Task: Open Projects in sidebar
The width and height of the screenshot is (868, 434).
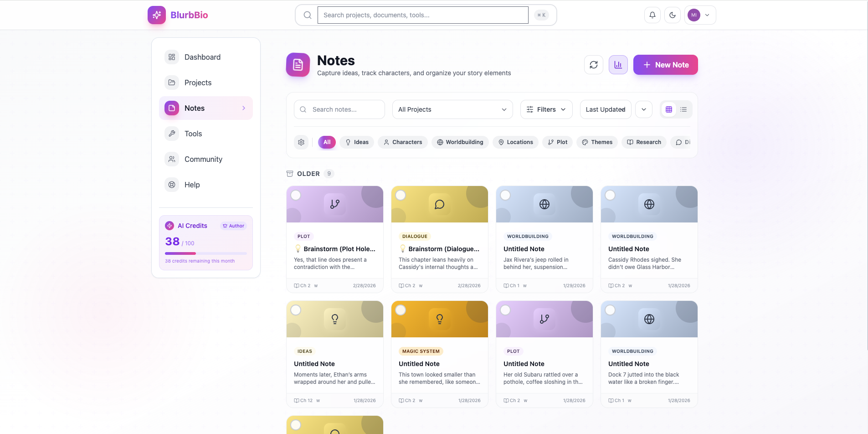Action: [x=206, y=83]
